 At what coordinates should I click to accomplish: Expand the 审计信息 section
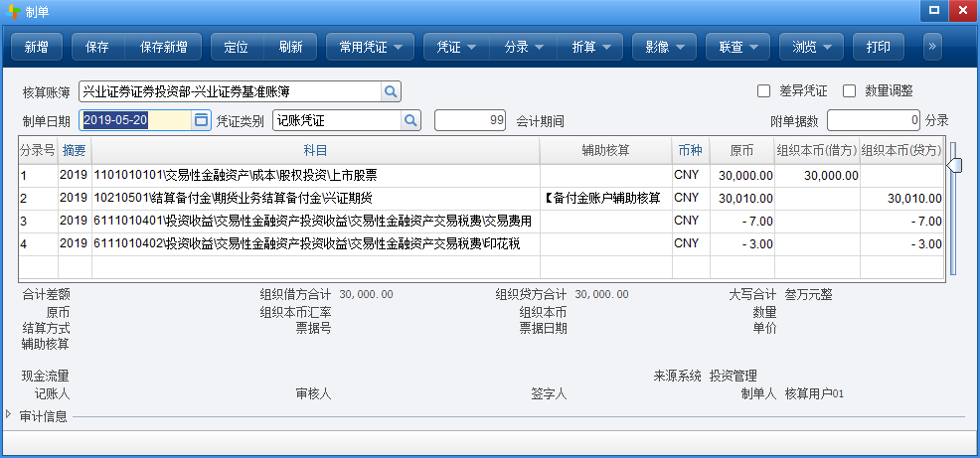click(10, 415)
